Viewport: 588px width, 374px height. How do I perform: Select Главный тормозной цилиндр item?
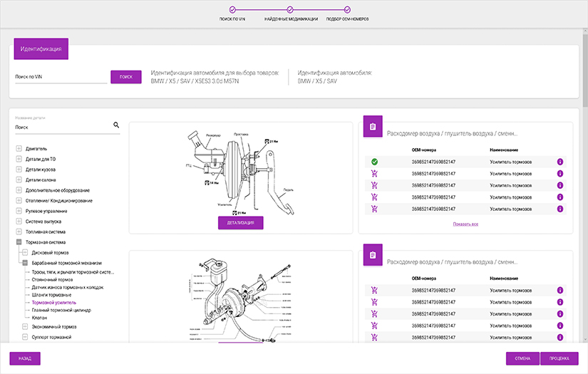pos(61,310)
